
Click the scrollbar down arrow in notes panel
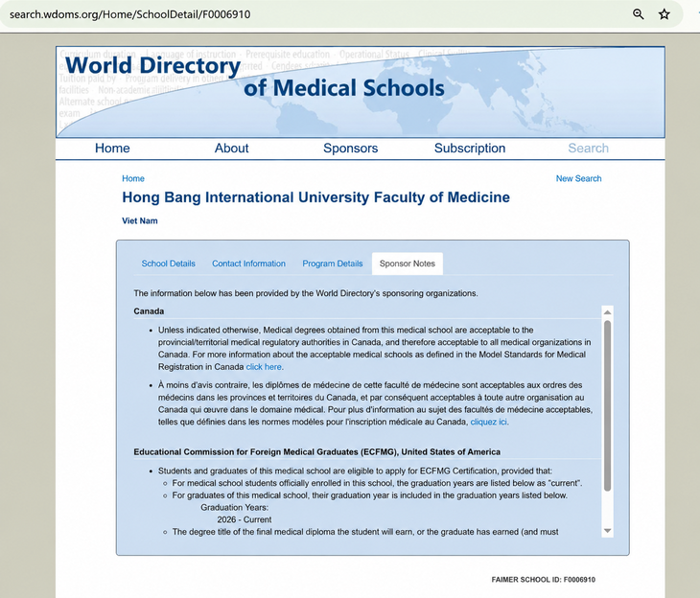(607, 531)
